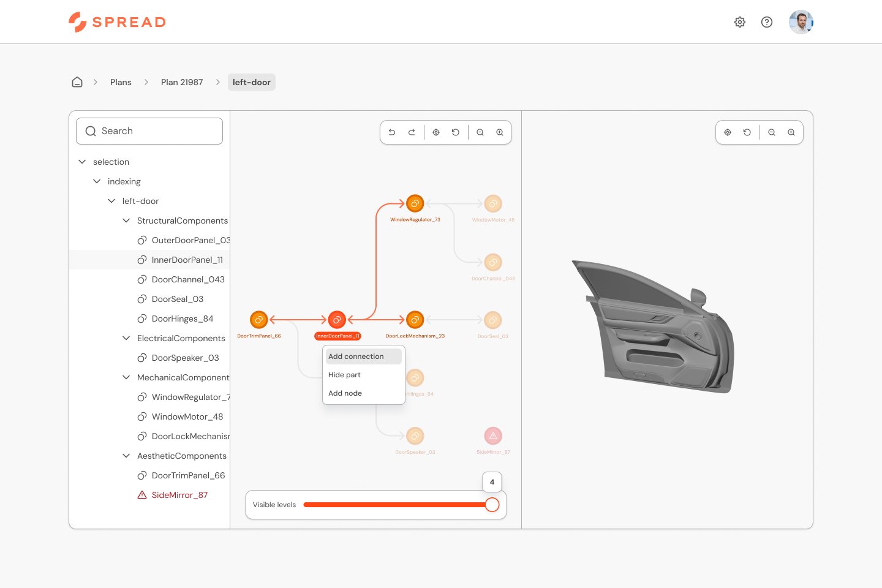Click the 3D door model preview
This screenshot has height=588, width=882.
[654, 326]
